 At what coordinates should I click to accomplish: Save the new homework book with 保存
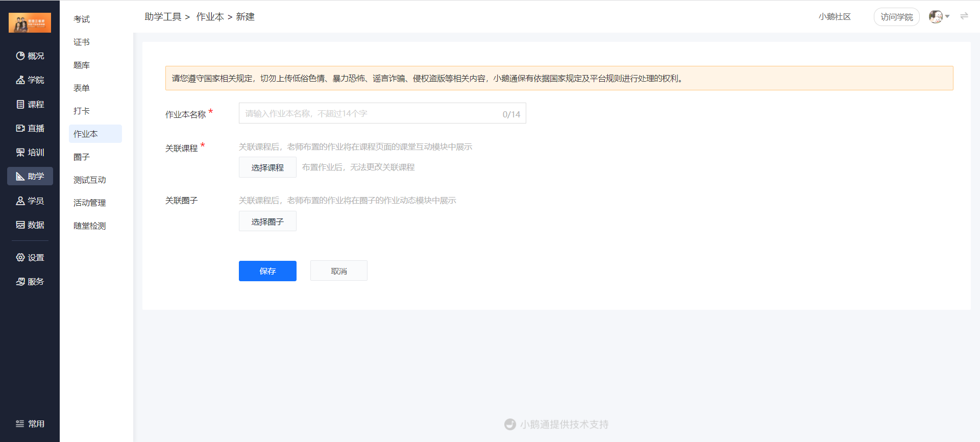coord(267,271)
